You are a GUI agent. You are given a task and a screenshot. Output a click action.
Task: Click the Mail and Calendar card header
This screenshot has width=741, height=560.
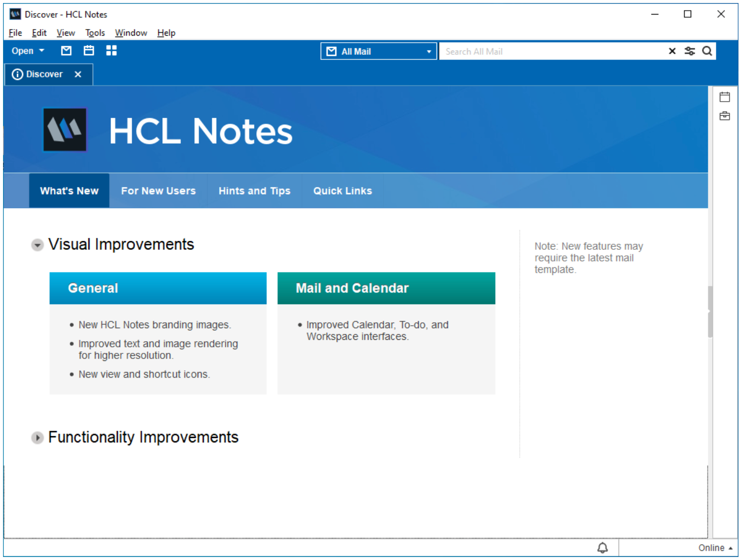[386, 288]
